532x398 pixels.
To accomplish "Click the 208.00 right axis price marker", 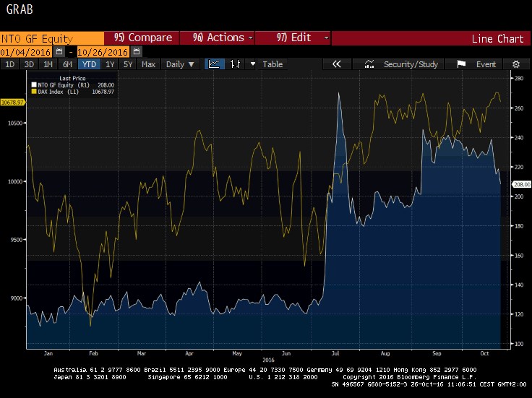I will [x=521, y=184].
